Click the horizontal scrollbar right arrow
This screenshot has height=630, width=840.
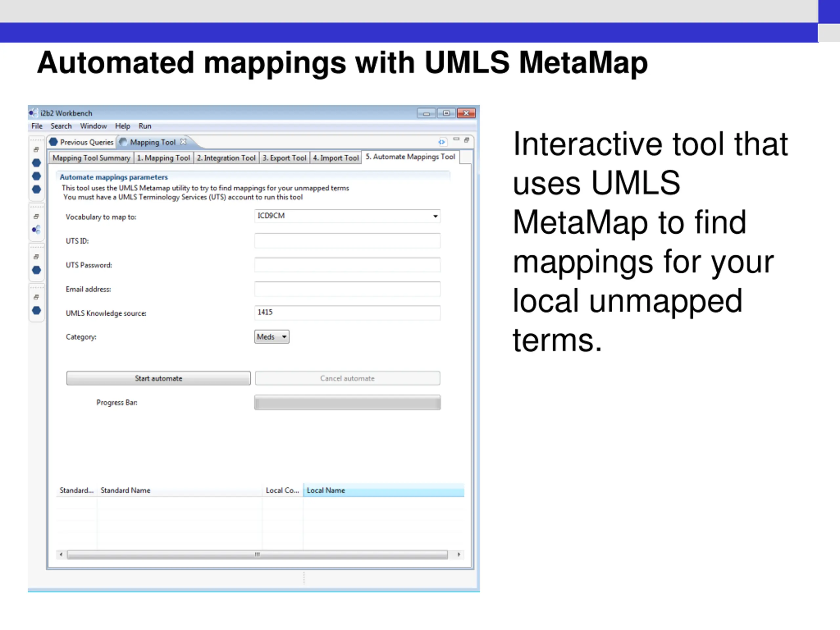coord(459,555)
